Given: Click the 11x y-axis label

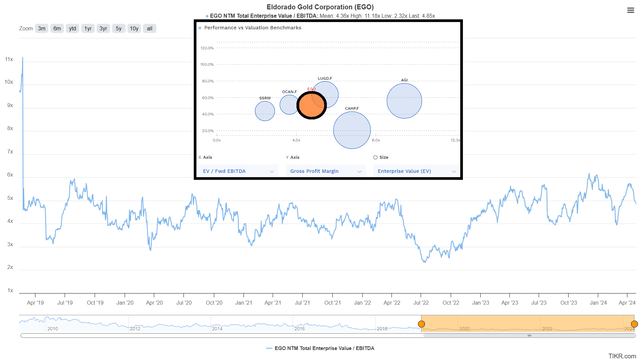Looking at the screenshot, I should point(9,59).
